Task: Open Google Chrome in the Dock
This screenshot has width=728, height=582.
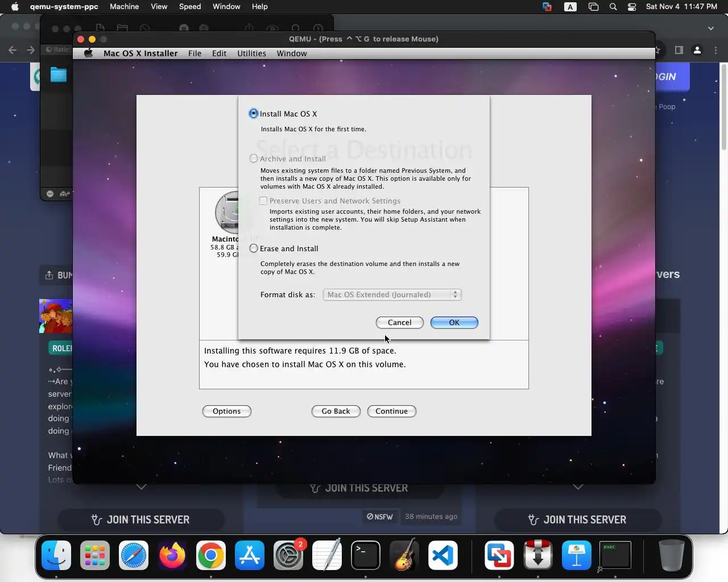Action: [211, 555]
